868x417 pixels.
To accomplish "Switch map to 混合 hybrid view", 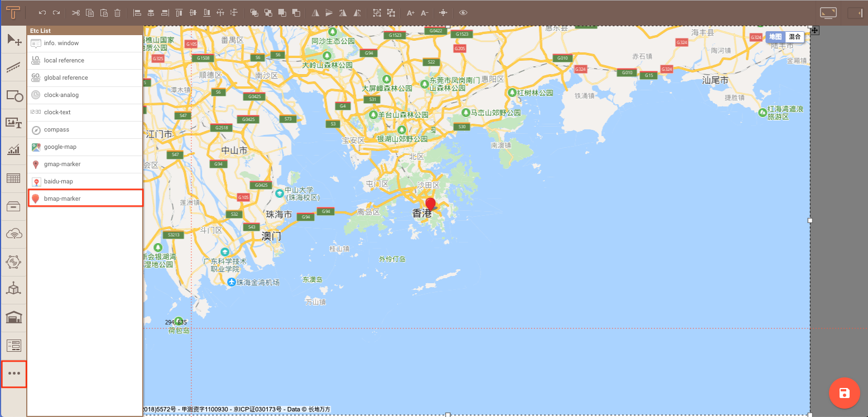I will coord(795,37).
